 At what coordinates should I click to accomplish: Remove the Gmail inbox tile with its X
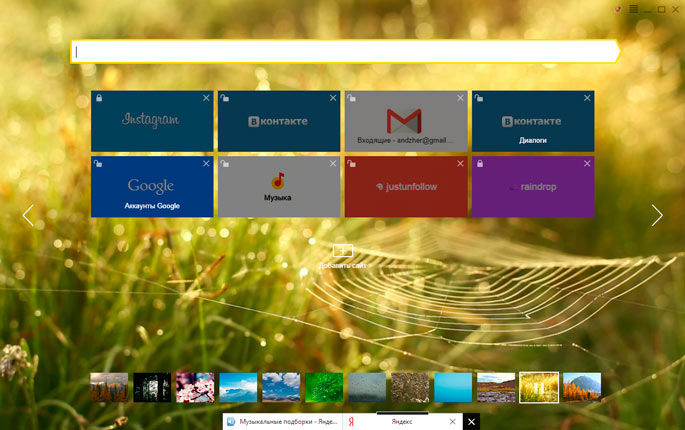[460, 98]
